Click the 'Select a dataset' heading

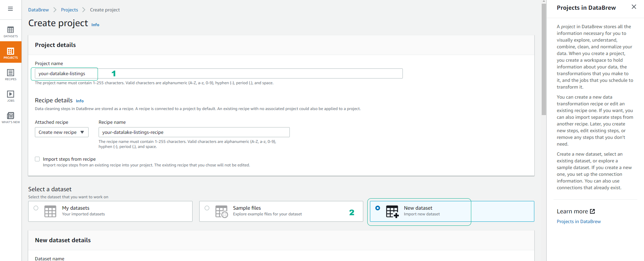50,189
